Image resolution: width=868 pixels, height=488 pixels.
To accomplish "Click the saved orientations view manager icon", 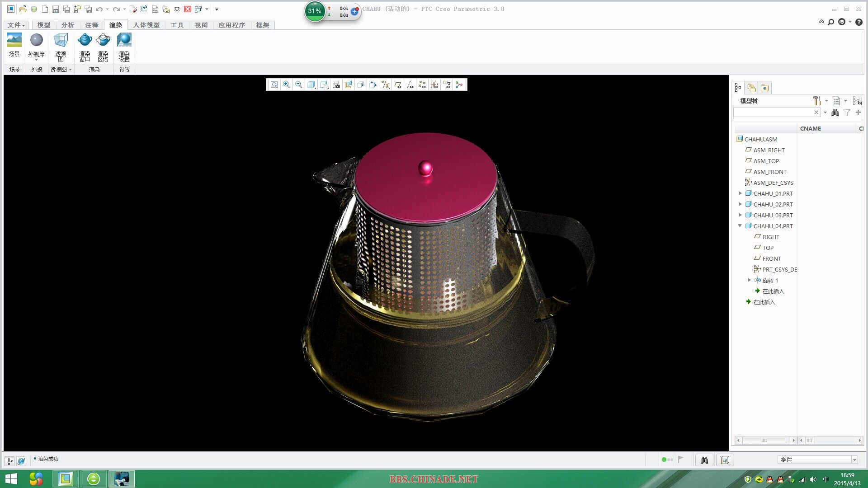I will (x=324, y=84).
